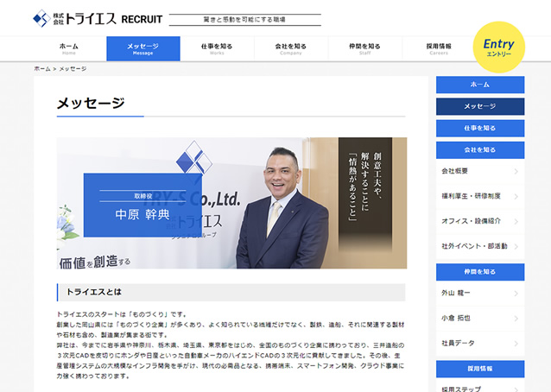Click chevron arrow beside 外山 龍一
This screenshot has width=551, height=392.
coord(516,294)
